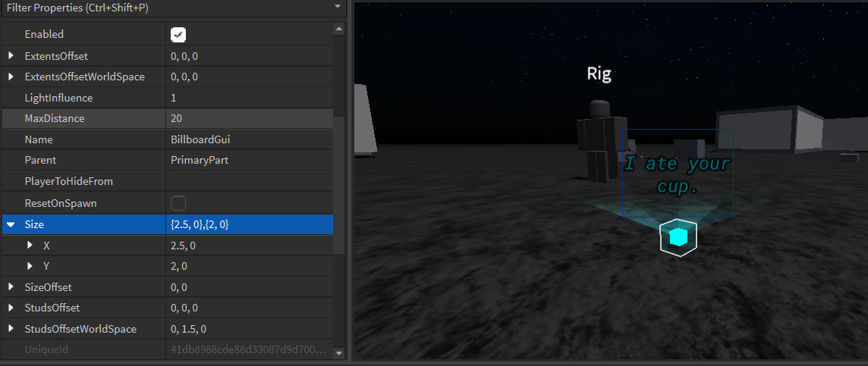
Task: Select the Name property label
Action: [x=39, y=140]
